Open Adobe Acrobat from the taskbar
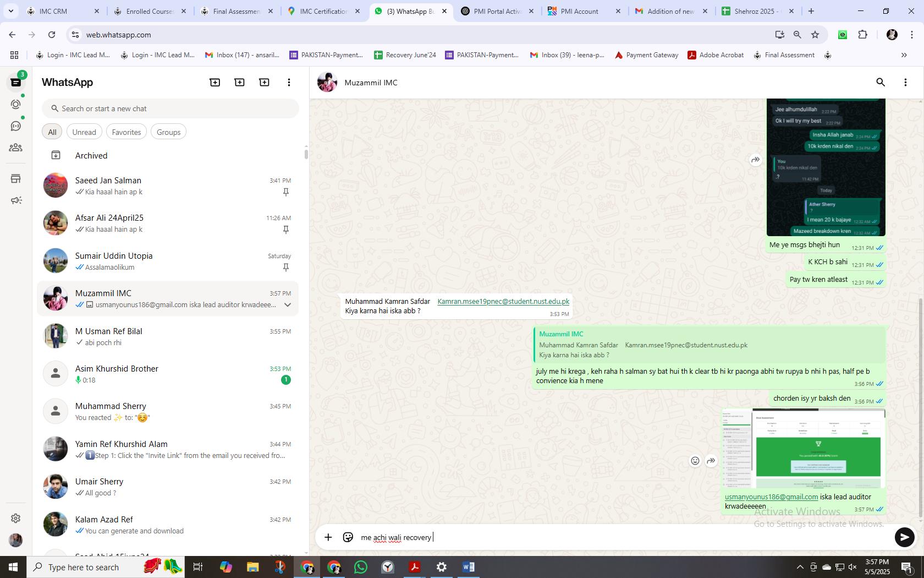 pos(415,567)
